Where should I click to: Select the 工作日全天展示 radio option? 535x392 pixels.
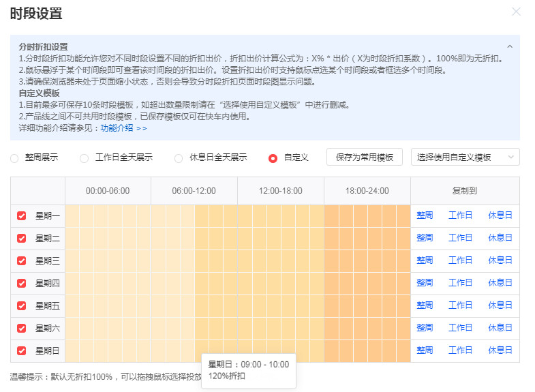85,157
